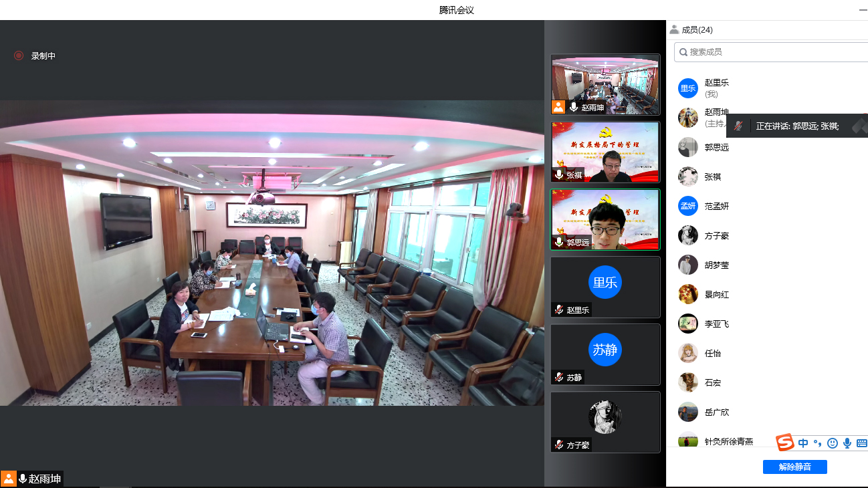
Task: Toggle Sogou punctuation mode icon
Action: [x=818, y=443]
